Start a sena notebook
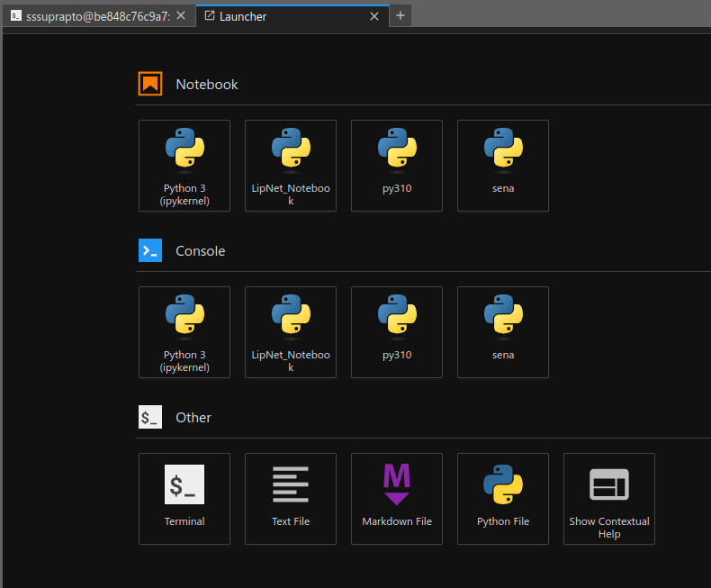 (503, 166)
